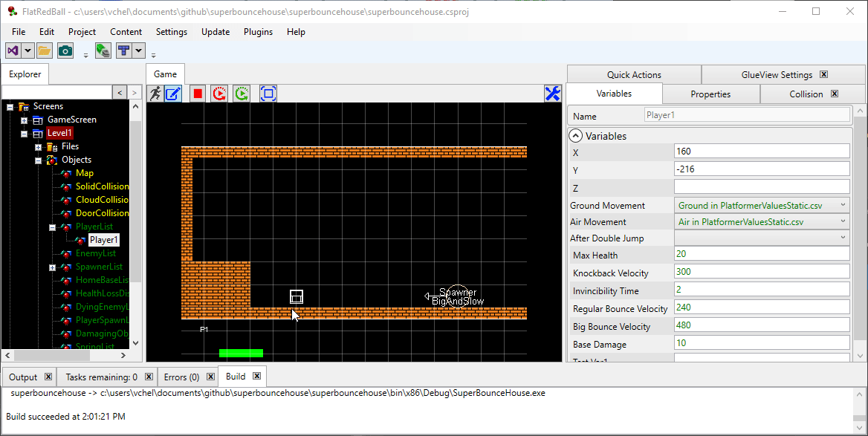This screenshot has width=868, height=436.
Task: Click the blue T-block toolbar icon
Action: pos(124,51)
